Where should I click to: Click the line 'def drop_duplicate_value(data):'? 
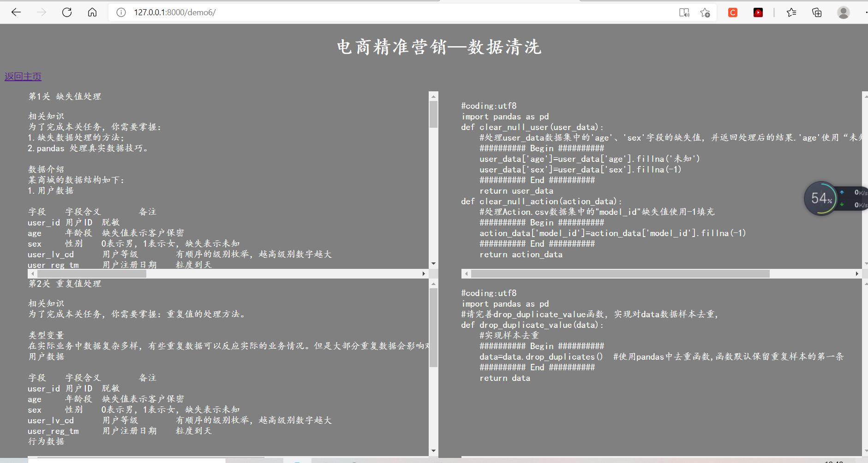point(532,325)
